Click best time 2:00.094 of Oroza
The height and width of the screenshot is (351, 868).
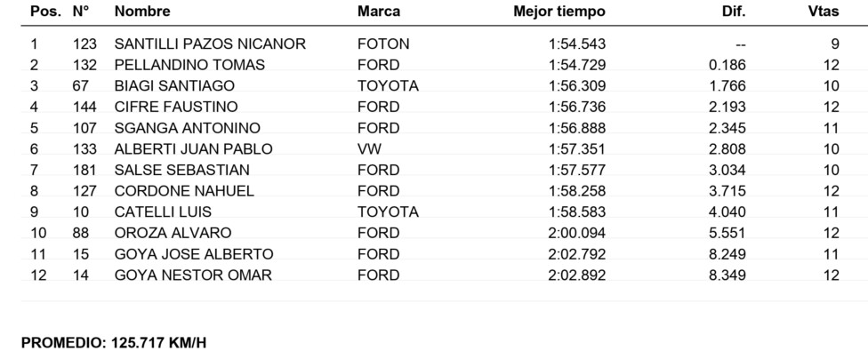click(x=577, y=233)
